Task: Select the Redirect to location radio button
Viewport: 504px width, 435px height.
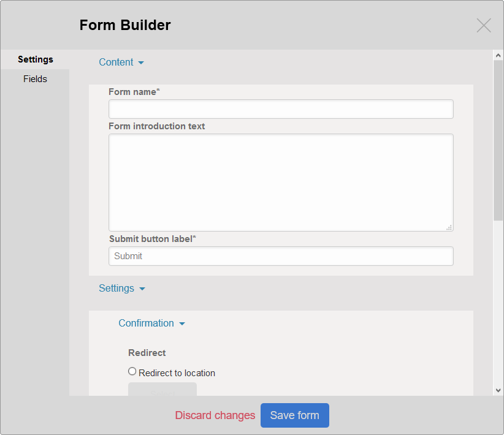Action: [132, 371]
